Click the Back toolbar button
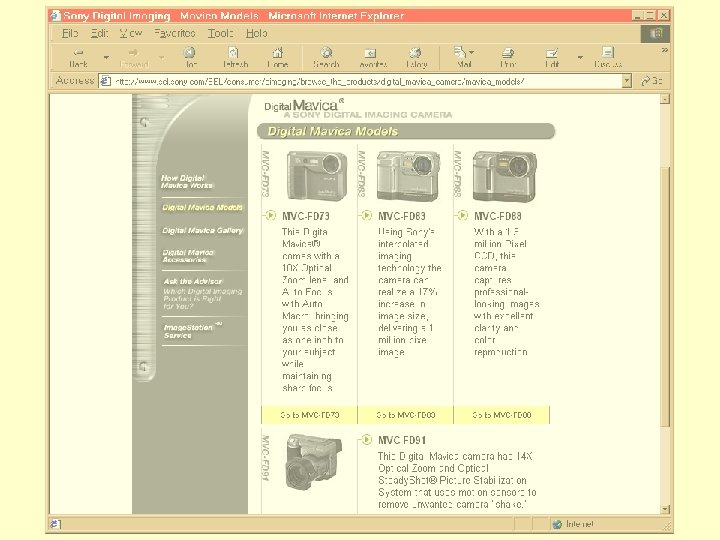The image size is (720, 540). pos(79,57)
